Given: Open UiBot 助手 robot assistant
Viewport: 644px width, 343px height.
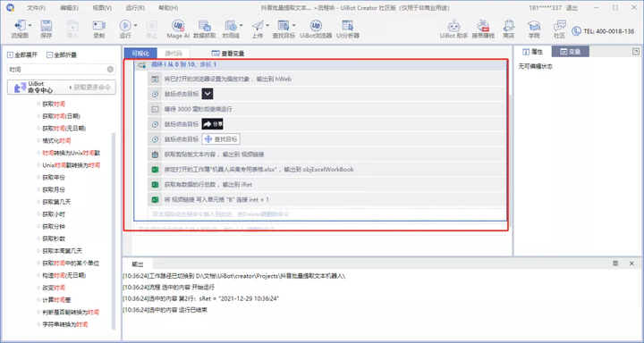Looking at the screenshot, I should pos(453,29).
